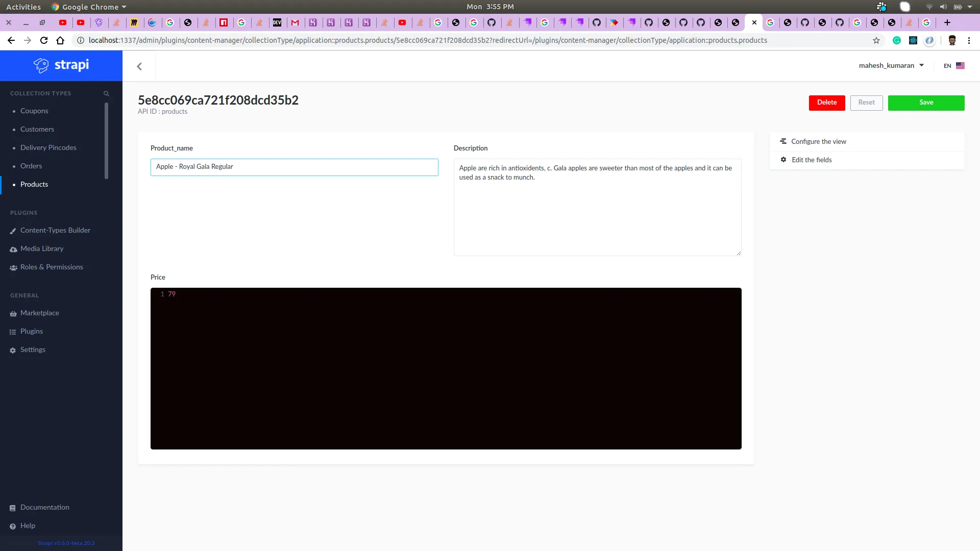Select Customers collection type
Image resolution: width=980 pixels, height=551 pixels.
[37, 130]
